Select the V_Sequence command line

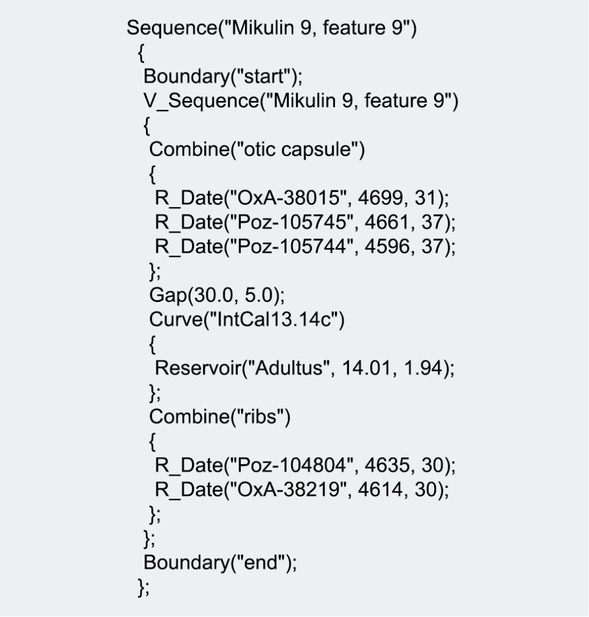(x=301, y=101)
